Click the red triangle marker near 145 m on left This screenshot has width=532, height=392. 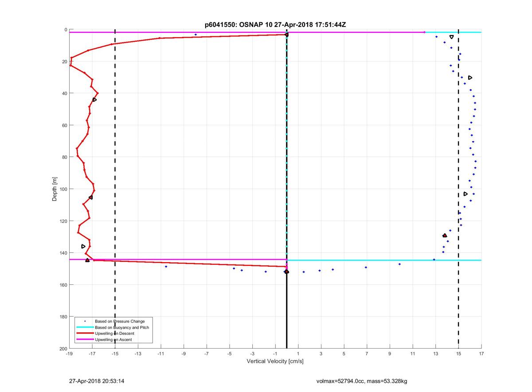[x=87, y=260]
